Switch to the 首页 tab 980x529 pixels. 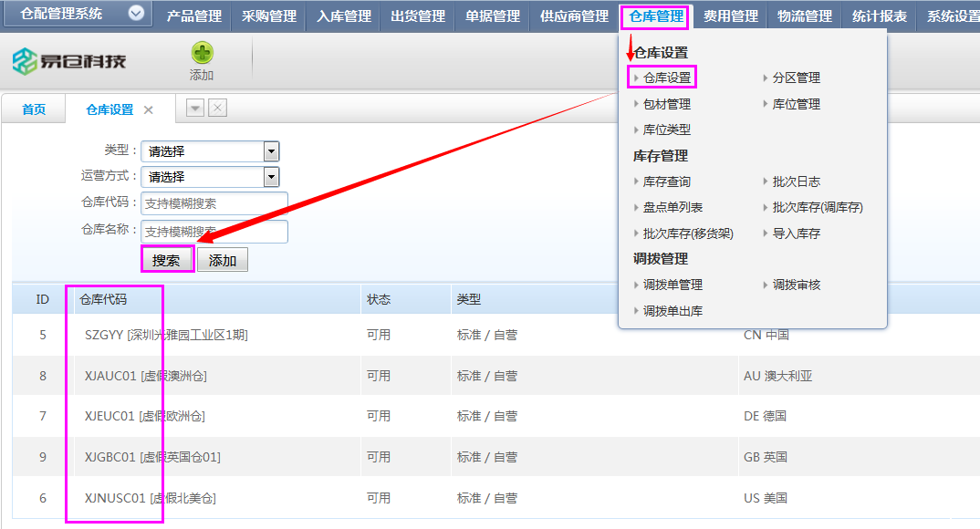coord(34,107)
